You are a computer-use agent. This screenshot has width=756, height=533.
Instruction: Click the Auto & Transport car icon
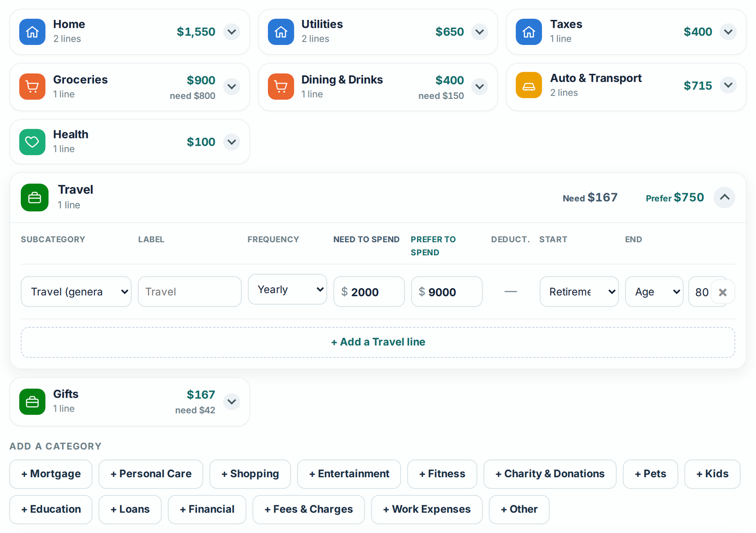tap(529, 85)
